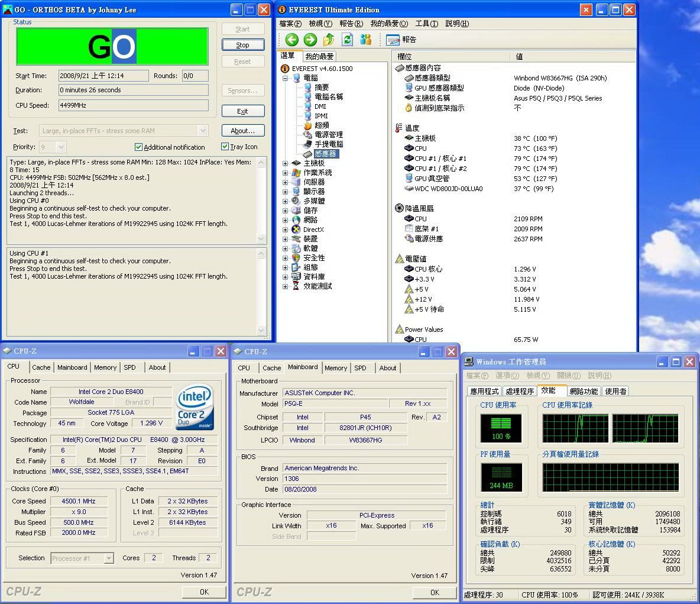
Task: Collapse the 電腦 tree node
Action: [x=286, y=78]
